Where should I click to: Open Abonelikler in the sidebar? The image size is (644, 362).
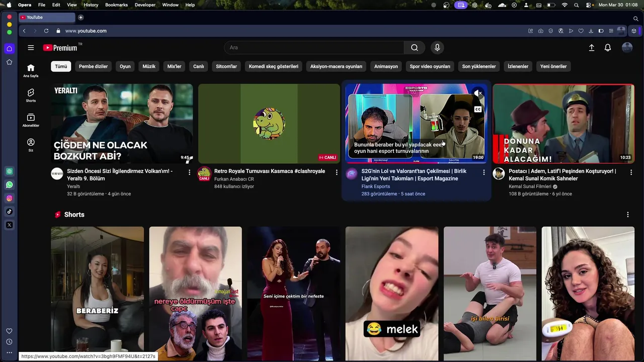pos(31,120)
